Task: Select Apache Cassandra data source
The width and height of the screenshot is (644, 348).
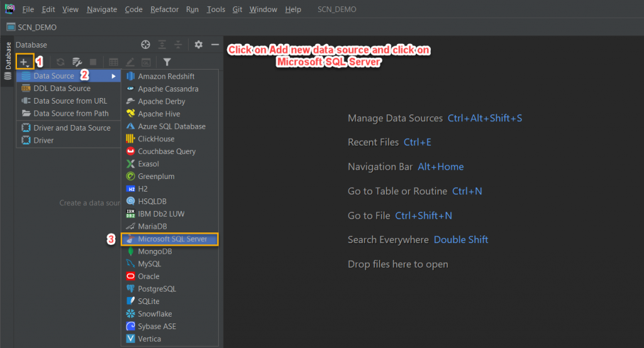Action: (170, 89)
